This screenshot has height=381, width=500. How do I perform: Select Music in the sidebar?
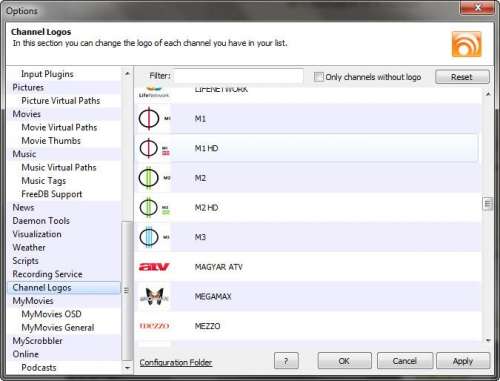point(24,154)
